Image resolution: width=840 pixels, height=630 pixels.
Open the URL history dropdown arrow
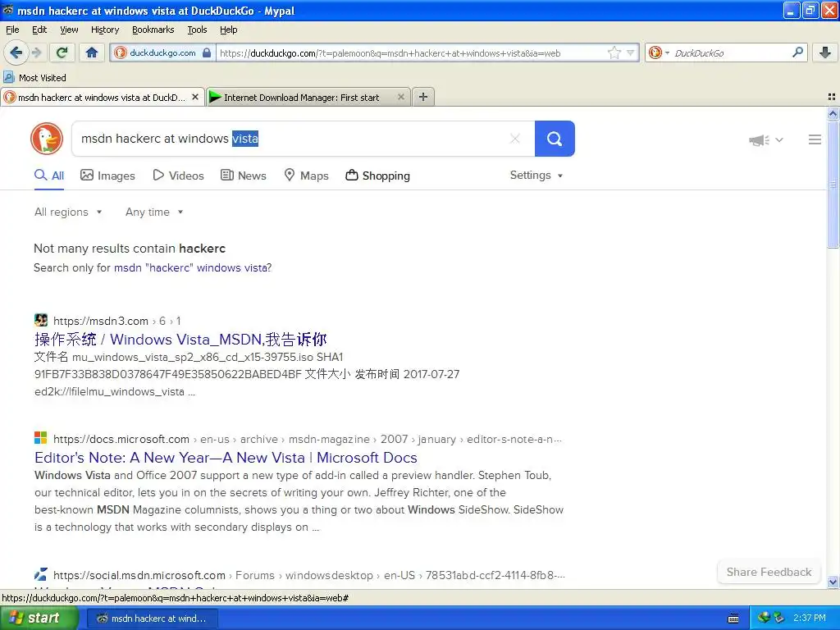pyautogui.click(x=631, y=52)
